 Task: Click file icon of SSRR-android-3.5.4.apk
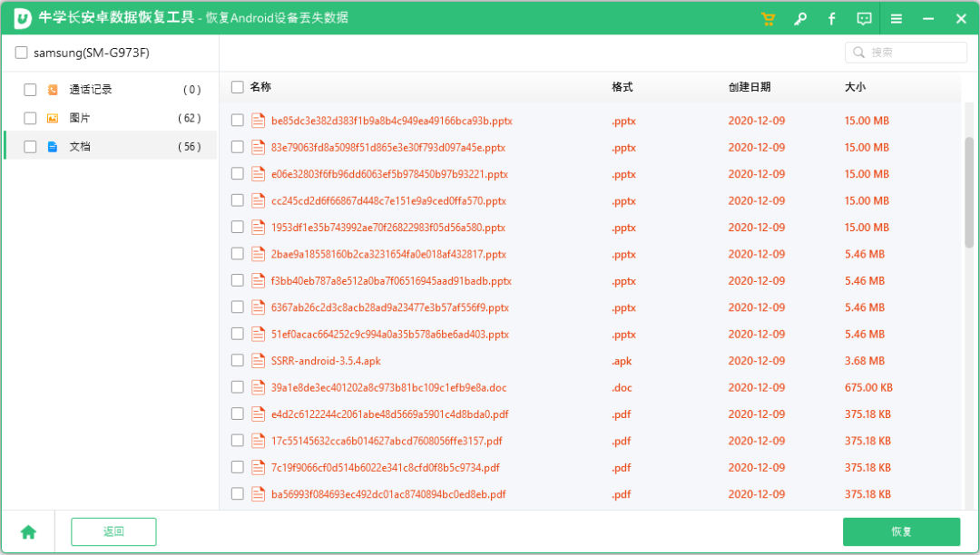[258, 361]
